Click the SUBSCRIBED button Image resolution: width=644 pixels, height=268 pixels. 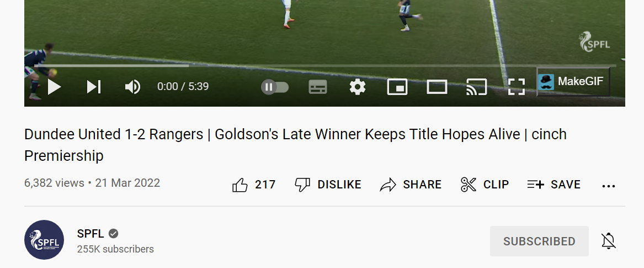pos(539,241)
